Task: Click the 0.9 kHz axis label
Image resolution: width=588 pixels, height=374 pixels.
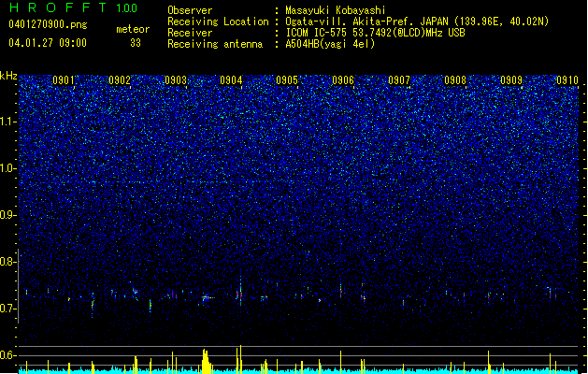Action: (7, 215)
